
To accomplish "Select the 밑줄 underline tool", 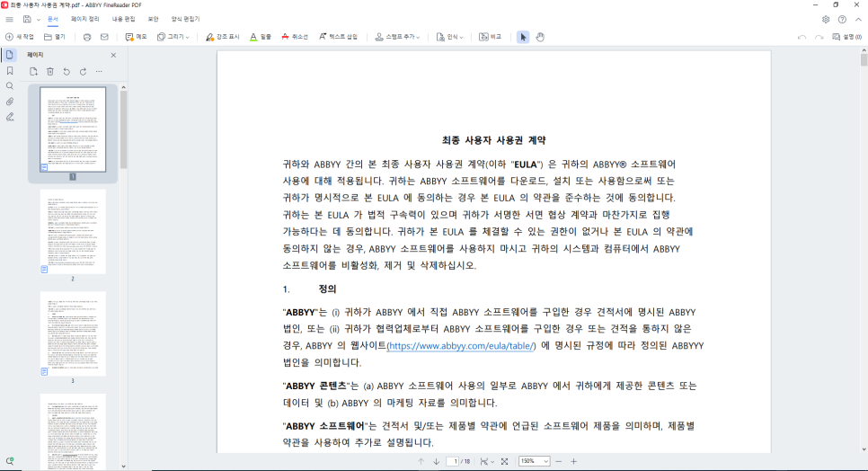I will [x=261, y=37].
